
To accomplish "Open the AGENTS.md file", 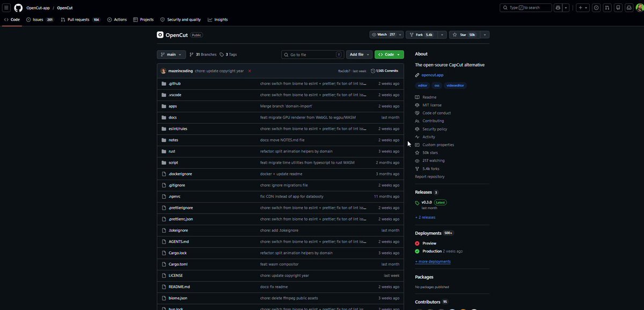I will tap(179, 241).
